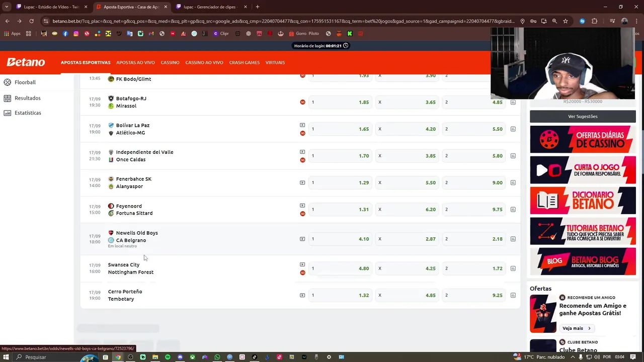The image size is (644, 362).
Task: Open statistics icon on Newells Old Boys row
Action: [x=513, y=239]
